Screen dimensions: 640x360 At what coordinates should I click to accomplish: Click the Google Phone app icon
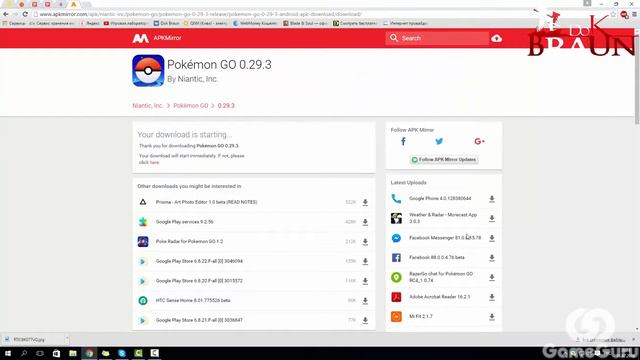tap(396, 199)
